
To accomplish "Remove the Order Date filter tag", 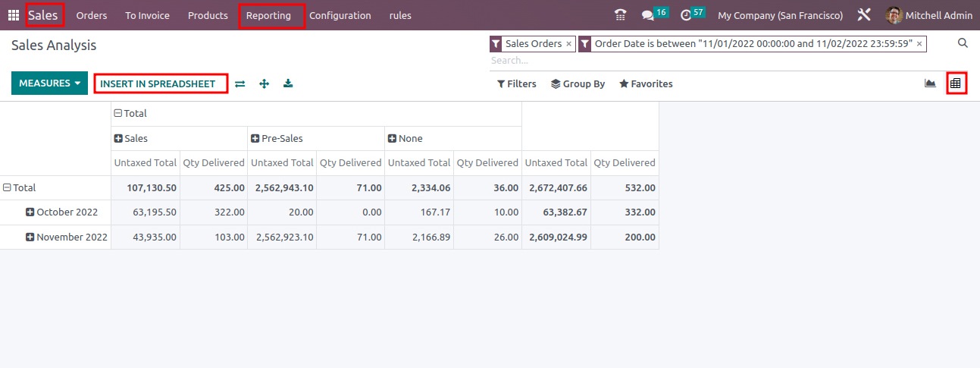I will (x=919, y=44).
